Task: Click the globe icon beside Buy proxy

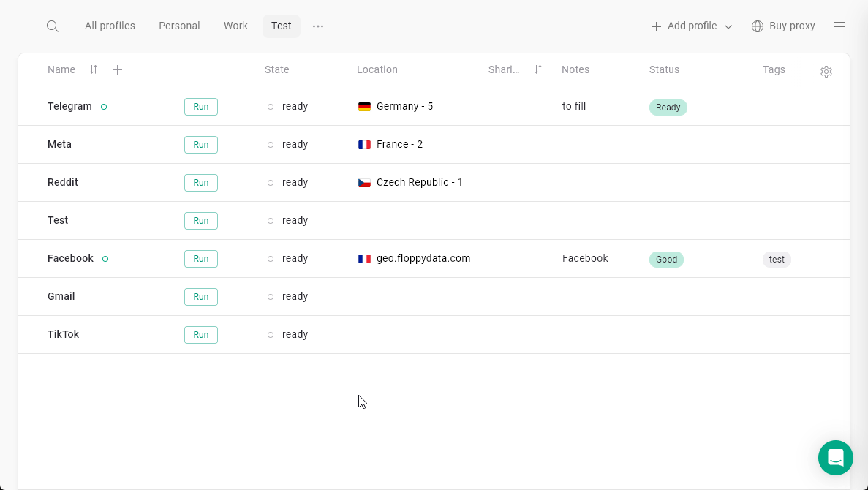Action: click(x=758, y=26)
